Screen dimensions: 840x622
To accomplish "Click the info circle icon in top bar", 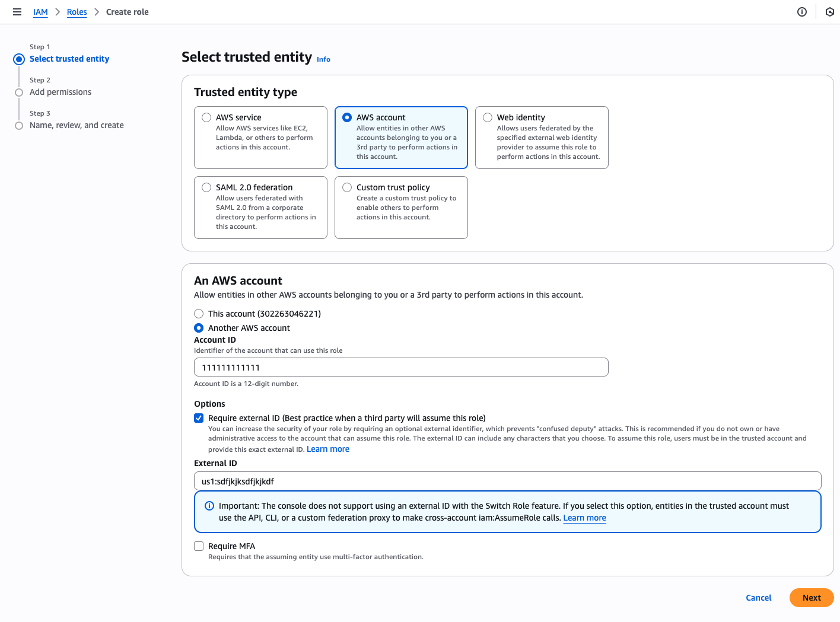I will [802, 12].
